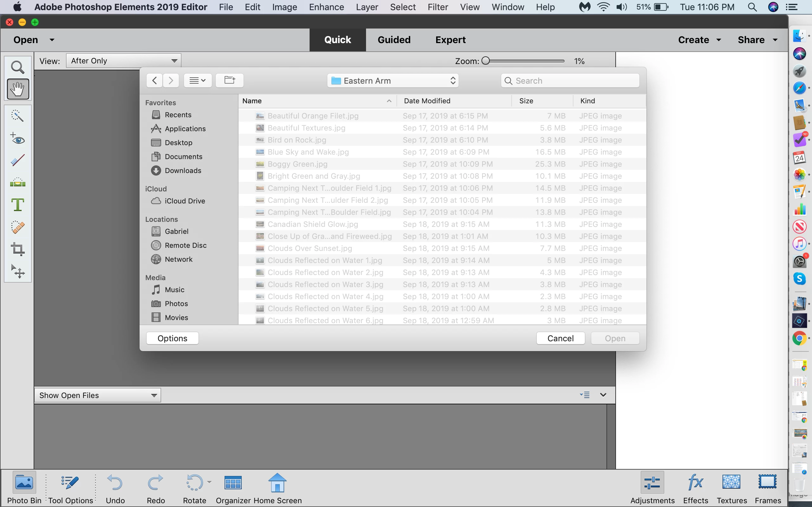Select the Spot Healing Brush tool

[x=17, y=227]
